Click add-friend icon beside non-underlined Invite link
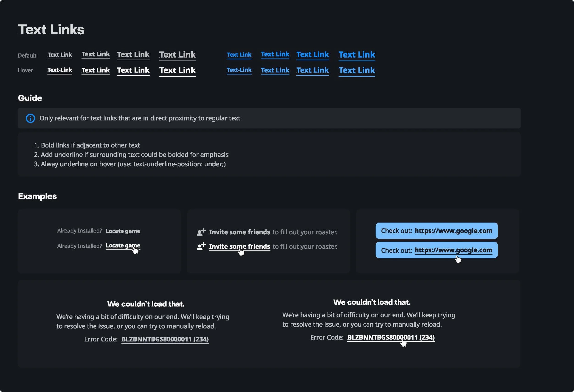Screen dimensions: 574x392 coord(201,232)
